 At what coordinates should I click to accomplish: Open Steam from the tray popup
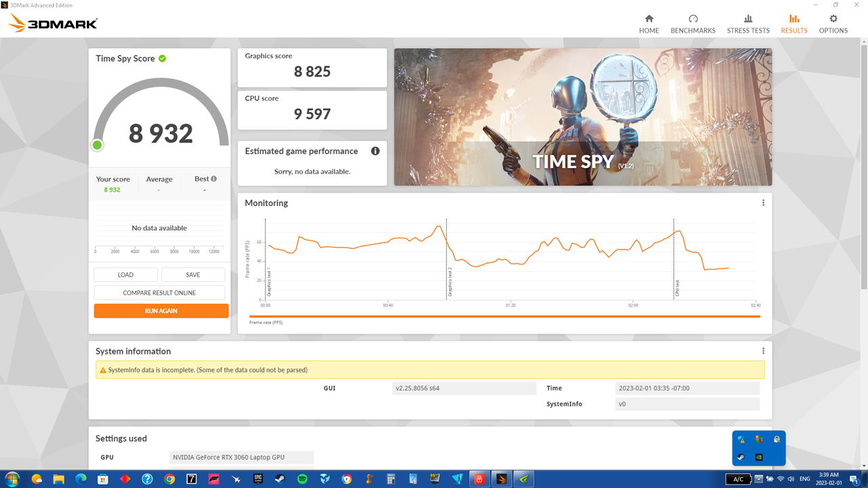(741, 457)
